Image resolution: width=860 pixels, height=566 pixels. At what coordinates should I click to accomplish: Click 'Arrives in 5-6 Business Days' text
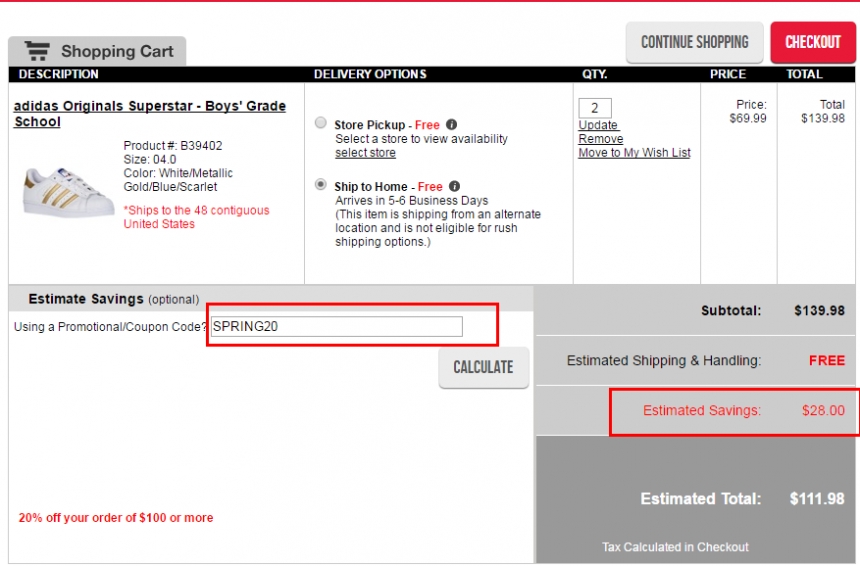point(411,201)
